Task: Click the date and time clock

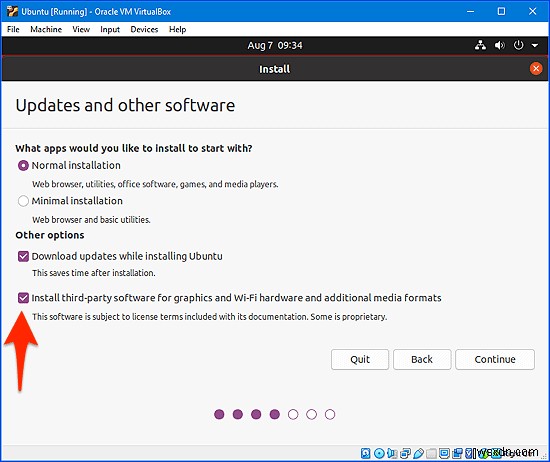Action: pyautogui.click(x=275, y=45)
